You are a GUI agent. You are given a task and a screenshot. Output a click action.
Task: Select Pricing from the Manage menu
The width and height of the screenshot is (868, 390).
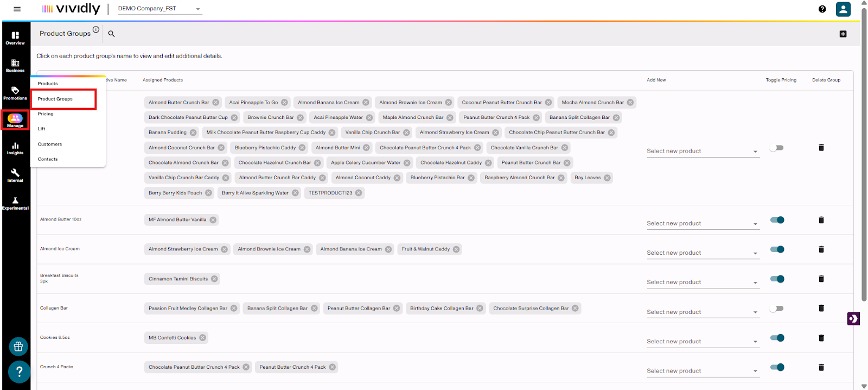pos(46,114)
